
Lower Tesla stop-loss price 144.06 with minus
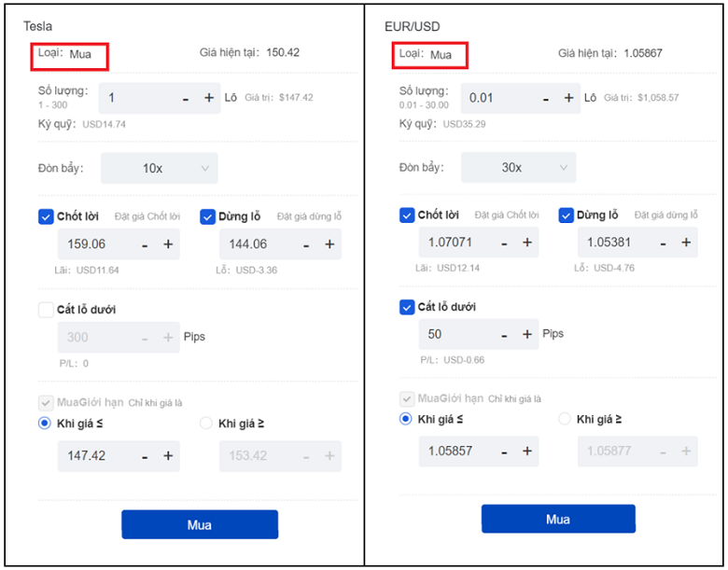tap(306, 244)
